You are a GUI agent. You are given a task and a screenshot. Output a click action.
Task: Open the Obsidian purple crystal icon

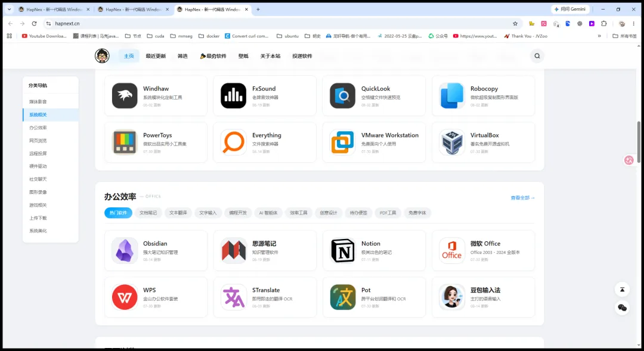pos(125,250)
